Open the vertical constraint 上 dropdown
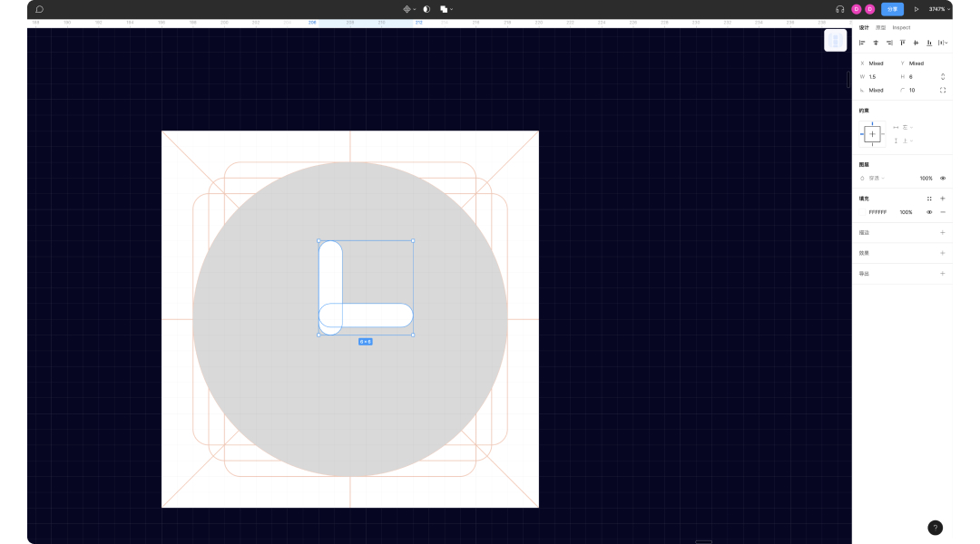The width and height of the screenshot is (980, 544). click(903, 141)
